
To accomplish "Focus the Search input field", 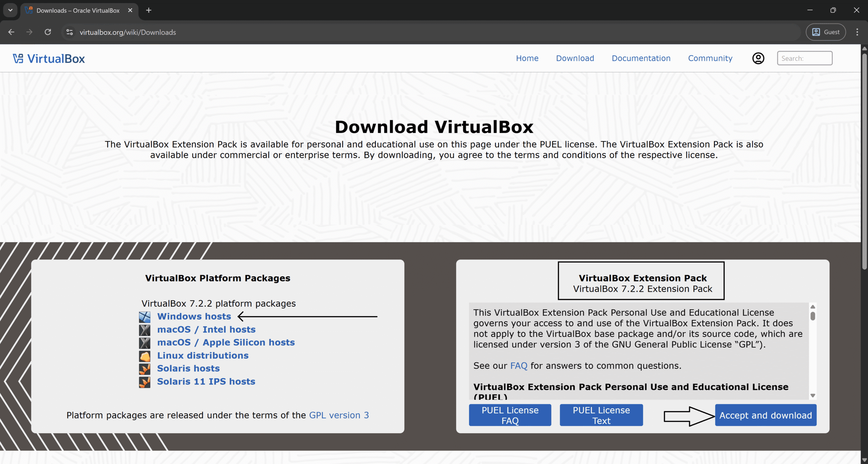I will [x=804, y=58].
